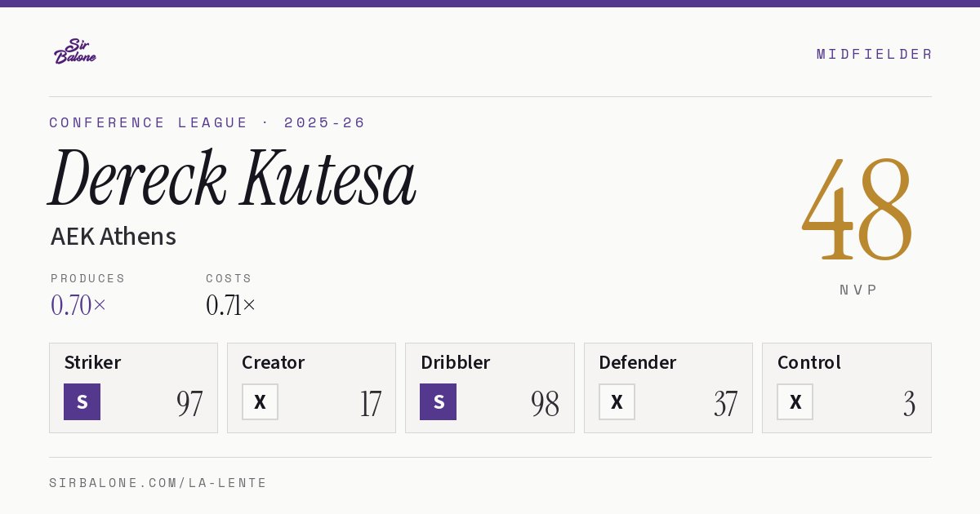The width and height of the screenshot is (980, 514).
Task: Click the X badge under Defender
Action: 617,401
